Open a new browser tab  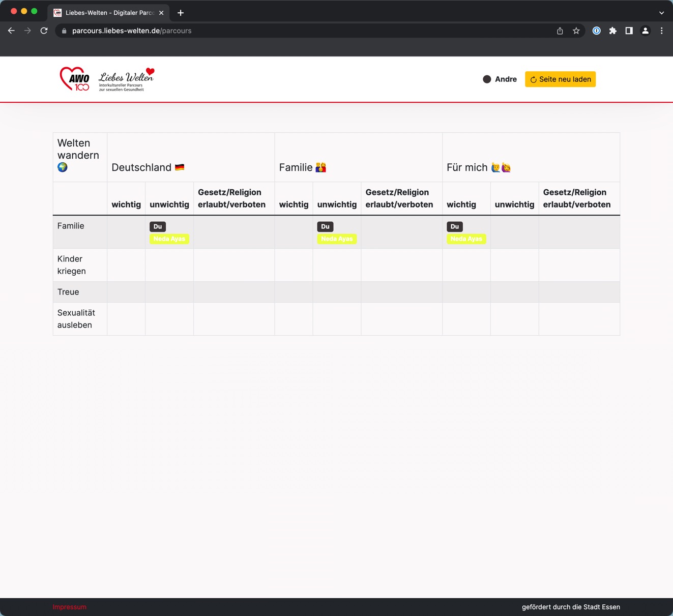point(181,13)
